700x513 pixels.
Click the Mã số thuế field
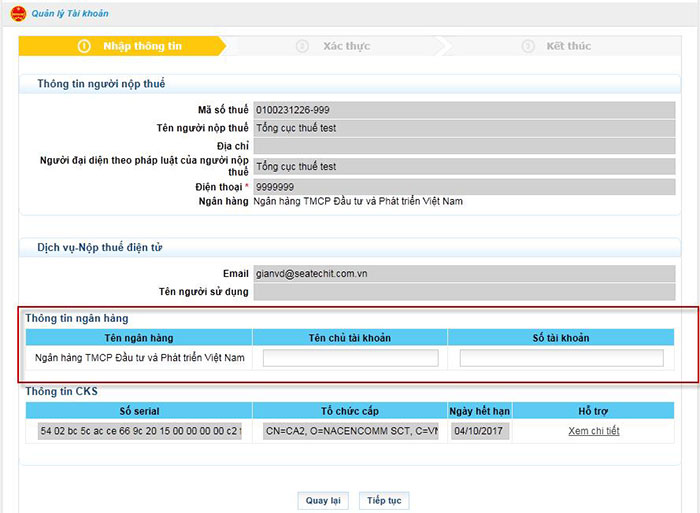click(464, 110)
